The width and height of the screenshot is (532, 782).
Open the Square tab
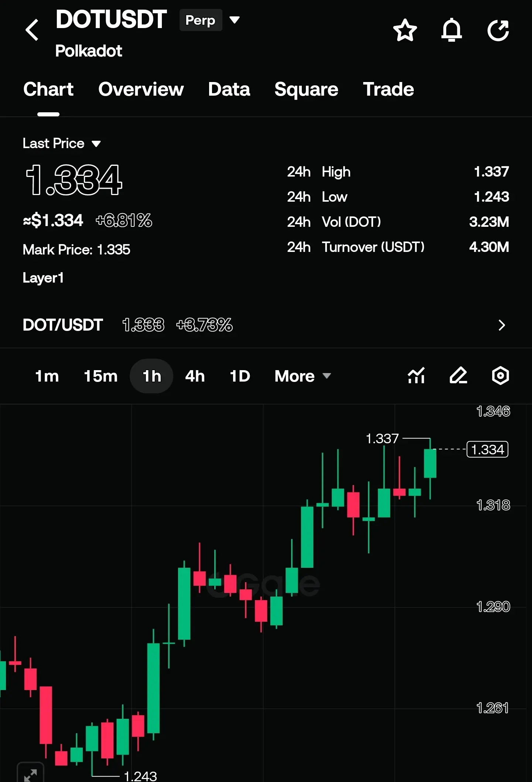(306, 89)
